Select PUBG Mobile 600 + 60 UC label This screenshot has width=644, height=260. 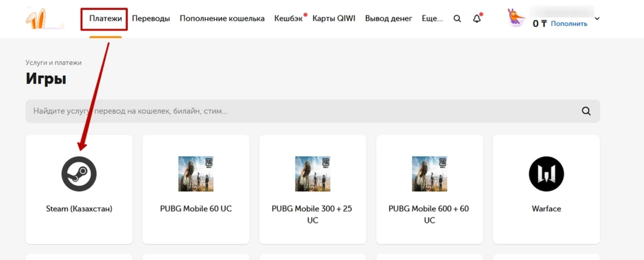[x=429, y=214]
